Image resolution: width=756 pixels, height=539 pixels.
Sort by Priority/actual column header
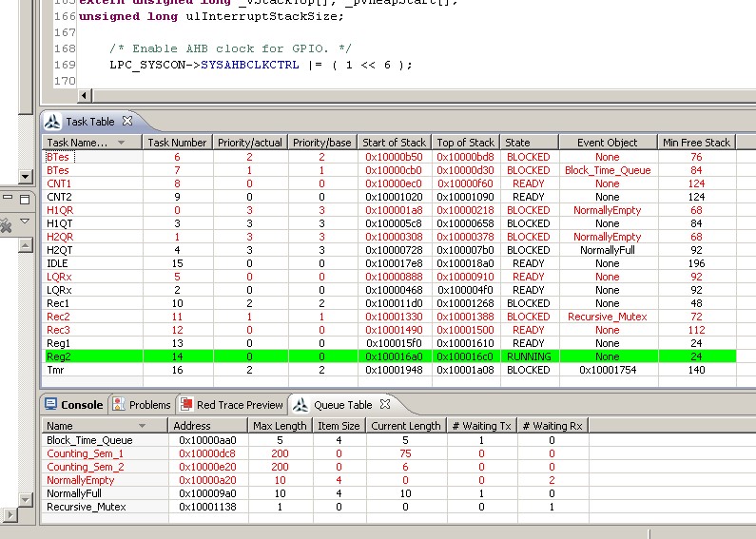click(250, 143)
